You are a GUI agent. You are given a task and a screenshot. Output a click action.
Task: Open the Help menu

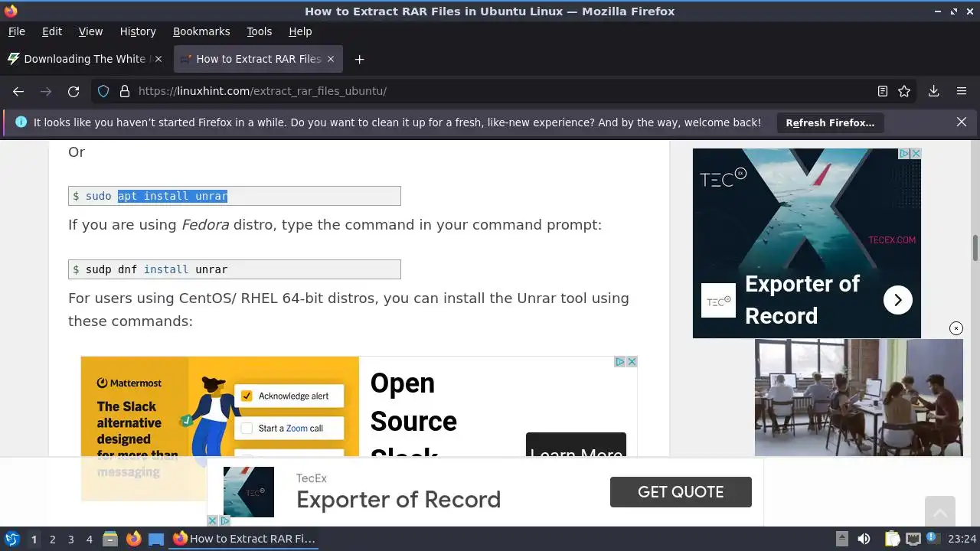click(x=300, y=31)
